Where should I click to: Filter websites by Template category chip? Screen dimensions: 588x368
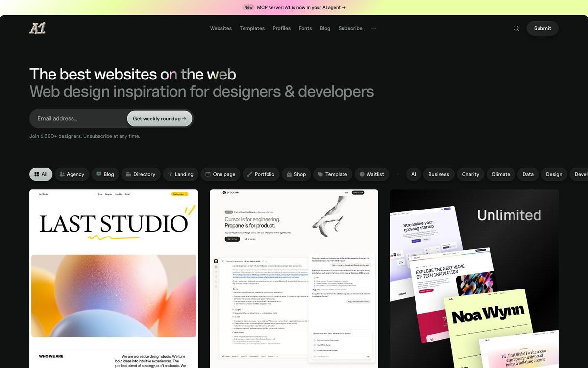click(333, 174)
